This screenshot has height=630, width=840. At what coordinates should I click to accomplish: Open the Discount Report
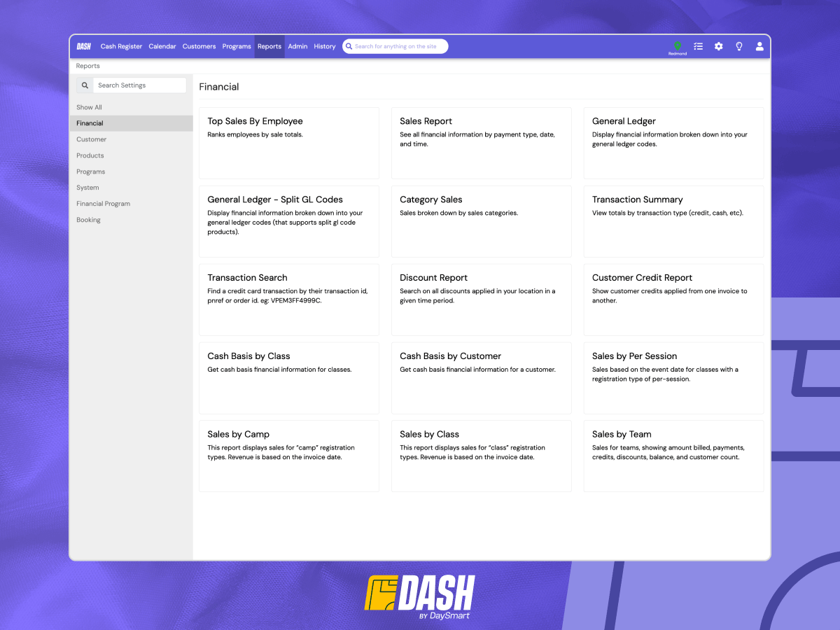tap(481, 300)
